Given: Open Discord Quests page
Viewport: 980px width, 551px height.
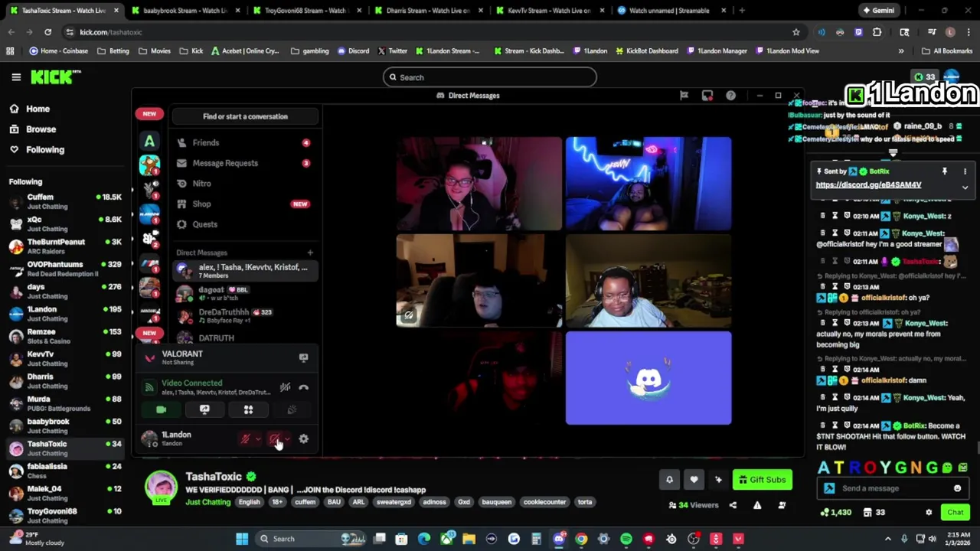Looking at the screenshot, I should tap(244, 224).
